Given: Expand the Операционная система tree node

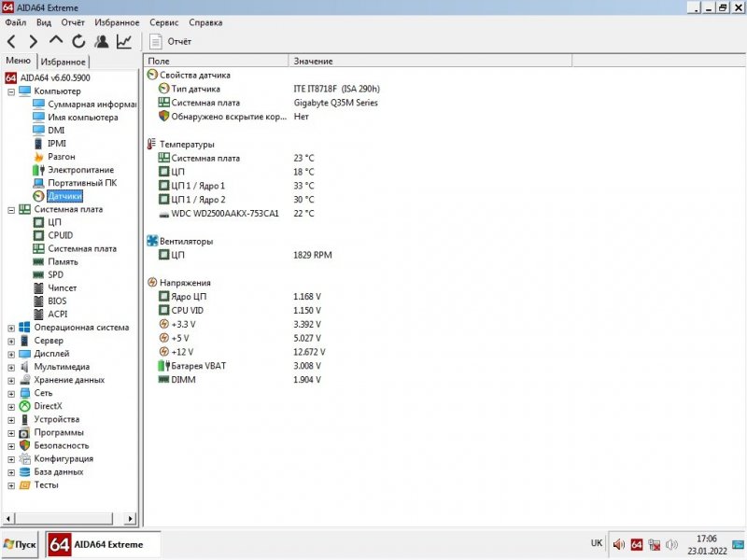Looking at the screenshot, I should 11,328.
